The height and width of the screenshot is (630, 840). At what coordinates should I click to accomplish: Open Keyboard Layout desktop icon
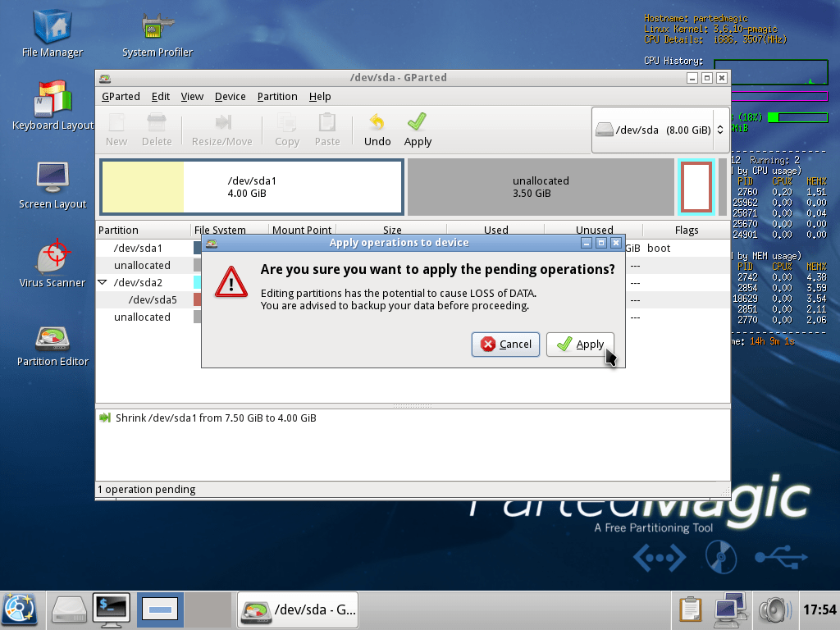click(52, 103)
